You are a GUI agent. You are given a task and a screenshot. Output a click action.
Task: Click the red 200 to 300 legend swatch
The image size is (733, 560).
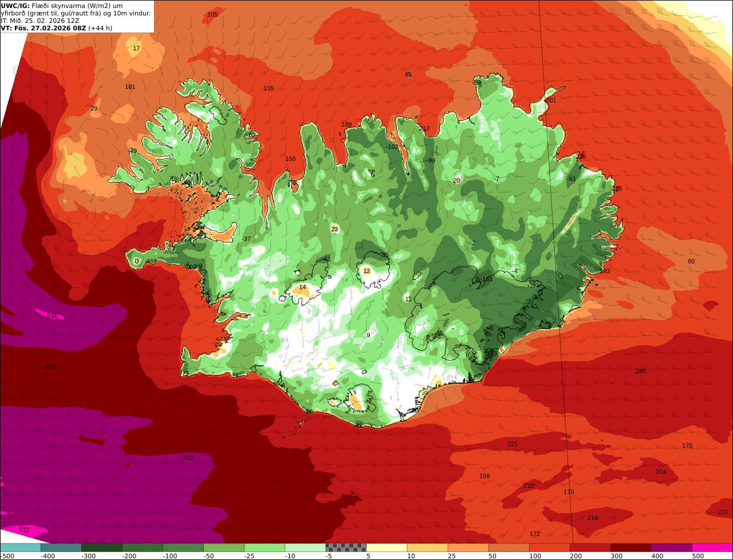point(590,547)
